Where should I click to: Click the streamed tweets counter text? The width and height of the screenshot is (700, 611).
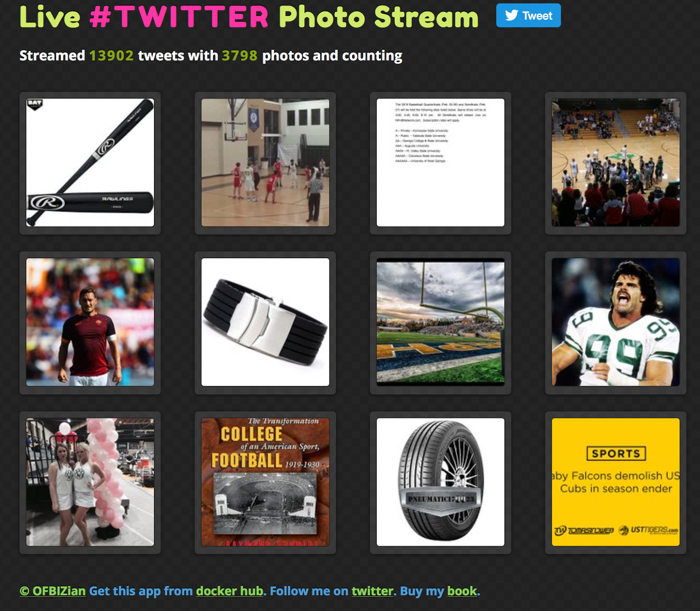point(210,56)
